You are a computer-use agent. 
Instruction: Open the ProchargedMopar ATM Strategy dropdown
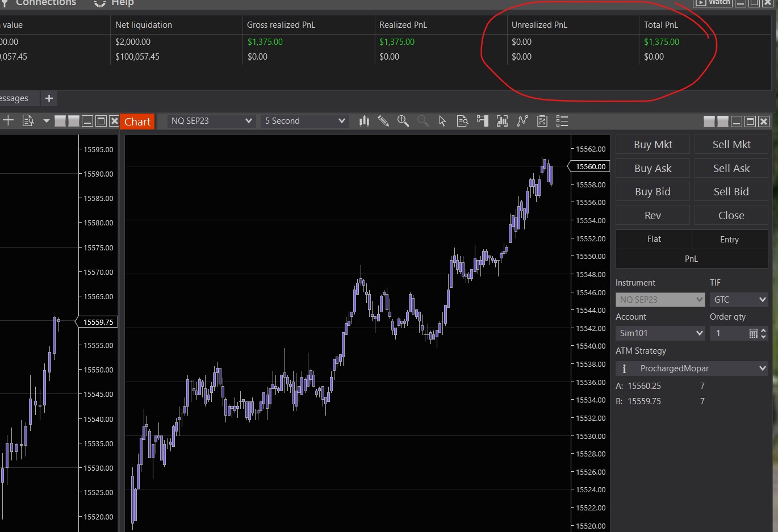692,368
